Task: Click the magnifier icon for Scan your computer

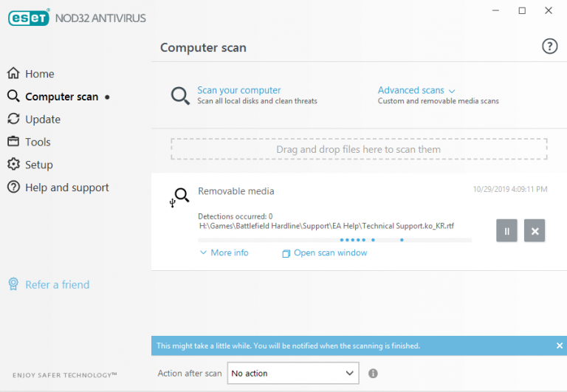Action: pos(180,96)
